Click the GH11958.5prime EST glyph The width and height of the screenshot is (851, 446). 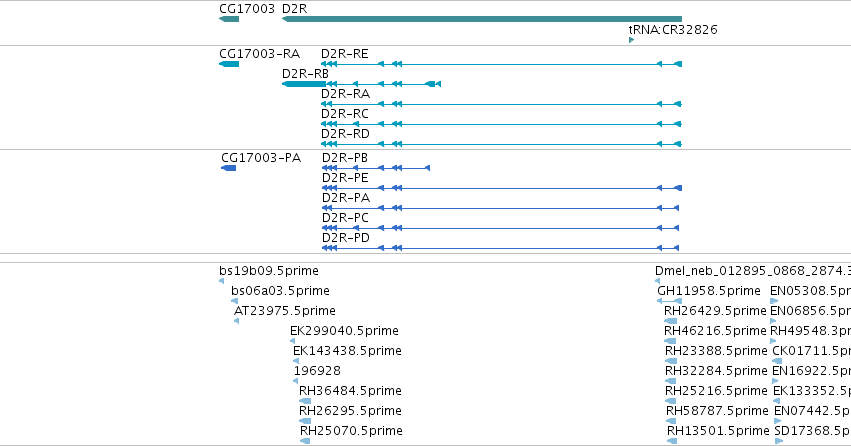tap(669, 301)
